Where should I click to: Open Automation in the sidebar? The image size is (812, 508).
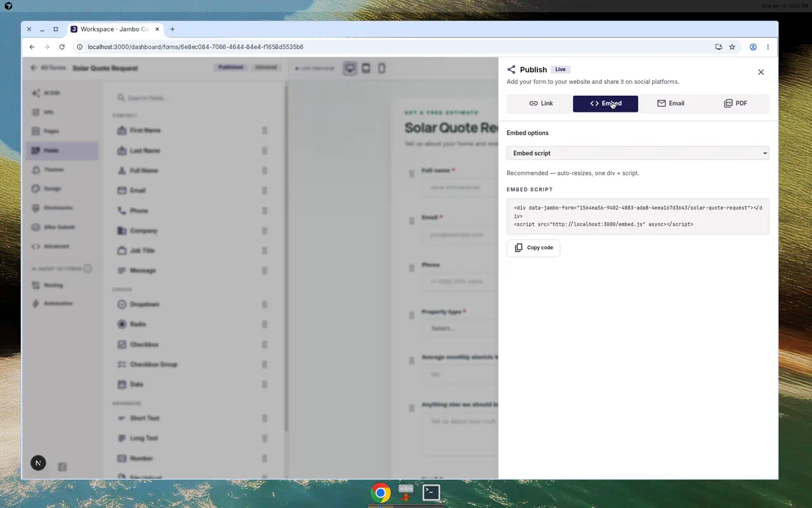[62, 304]
